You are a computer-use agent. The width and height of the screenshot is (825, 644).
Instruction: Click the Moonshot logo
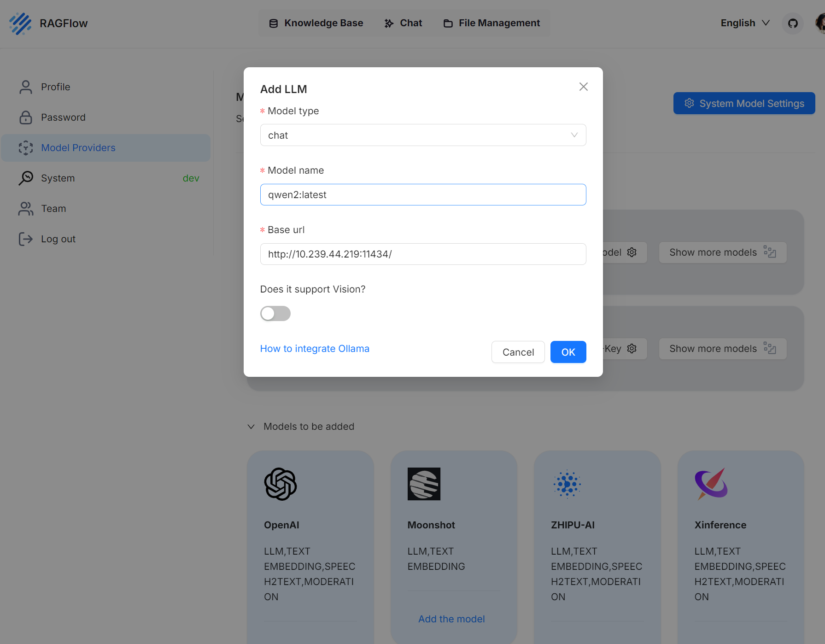[x=424, y=484]
